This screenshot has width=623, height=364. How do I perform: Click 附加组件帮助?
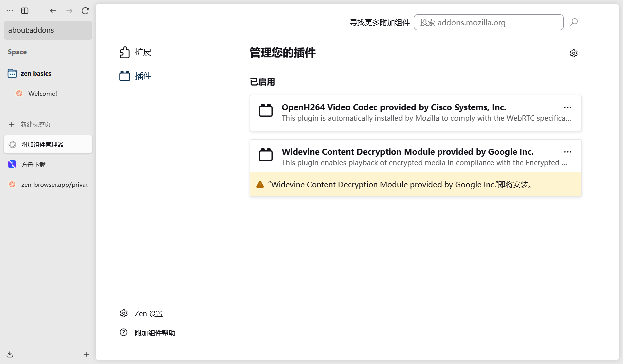click(x=155, y=332)
